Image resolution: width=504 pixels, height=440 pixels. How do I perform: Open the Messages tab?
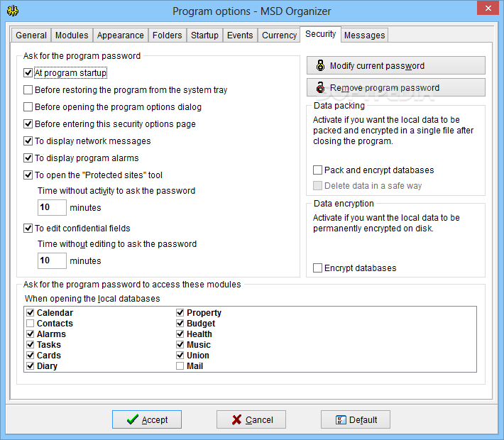coord(364,35)
